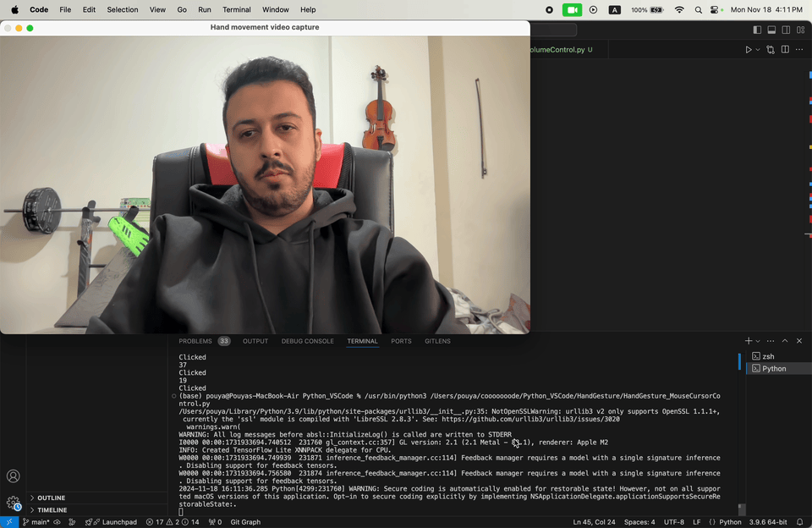The height and width of the screenshot is (528, 812).
Task: Click the input source A icon in the menu bar
Action: pyautogui.click(x=615, y=10)
